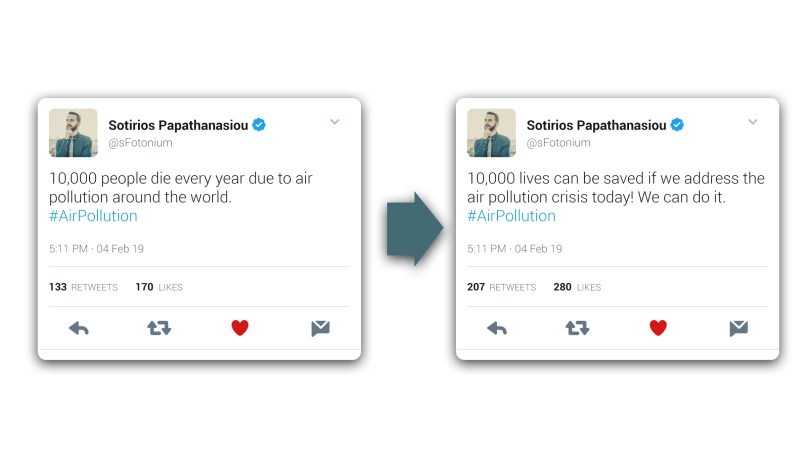Click the #AirPollution hashtag in the right tweet

(x=511, y=216)
